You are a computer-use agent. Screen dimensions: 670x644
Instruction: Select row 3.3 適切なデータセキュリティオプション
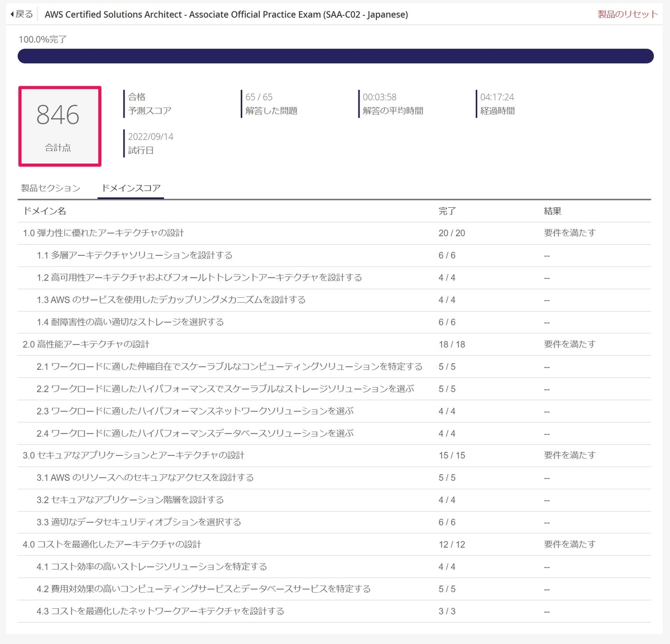click(x=334, y=522)
